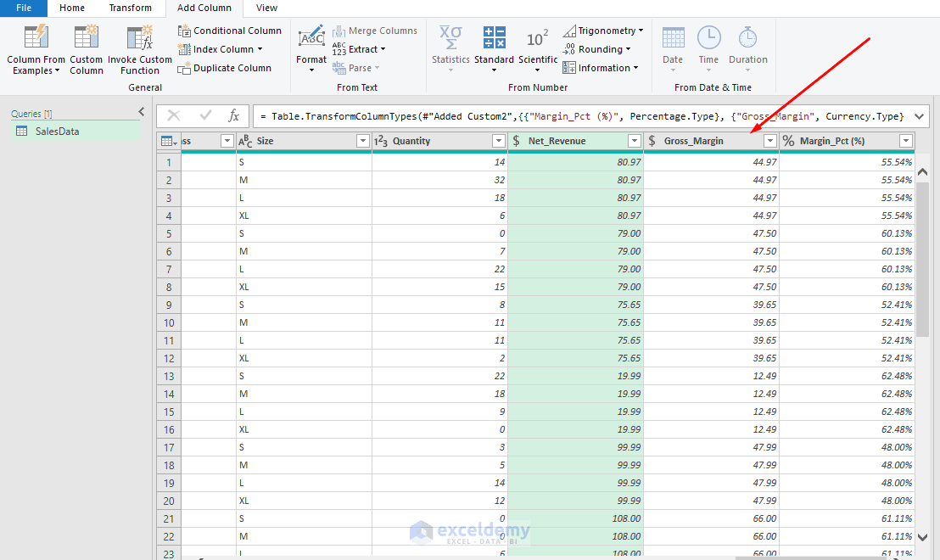Click the Size column header
The height and width of the screenshot is (560, 940).
(304, 141)
